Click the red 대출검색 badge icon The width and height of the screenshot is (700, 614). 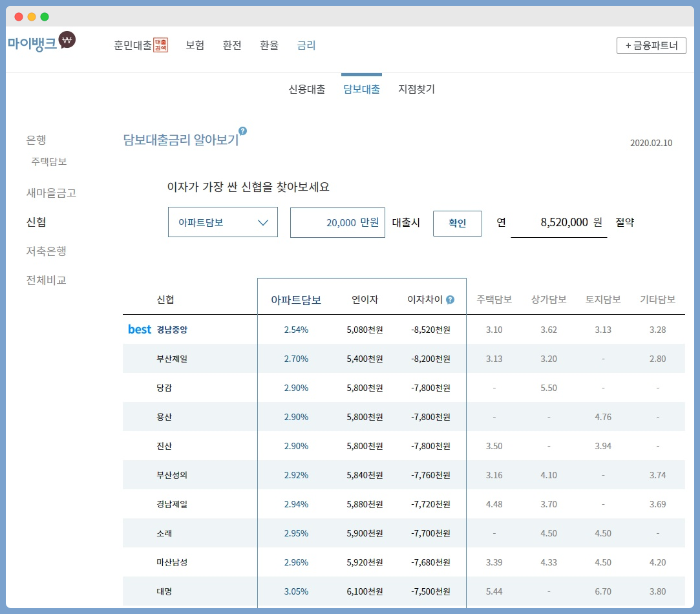tap(161, 45)
